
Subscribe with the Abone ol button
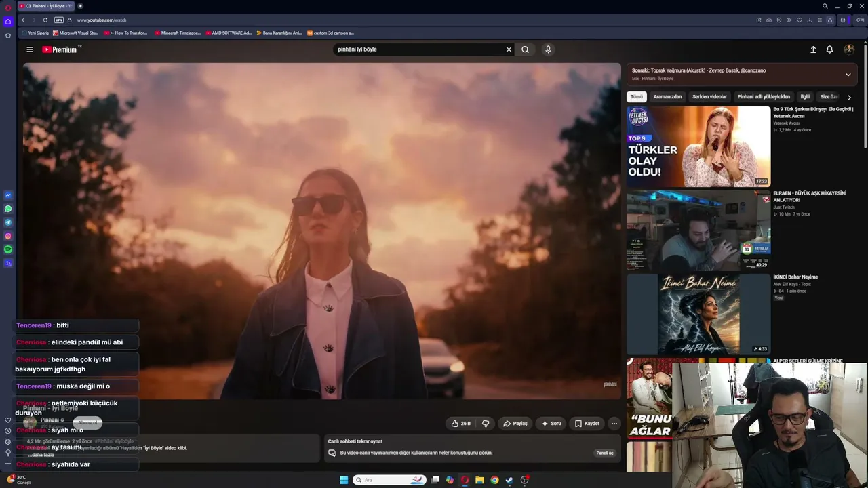tap(87, 422)
